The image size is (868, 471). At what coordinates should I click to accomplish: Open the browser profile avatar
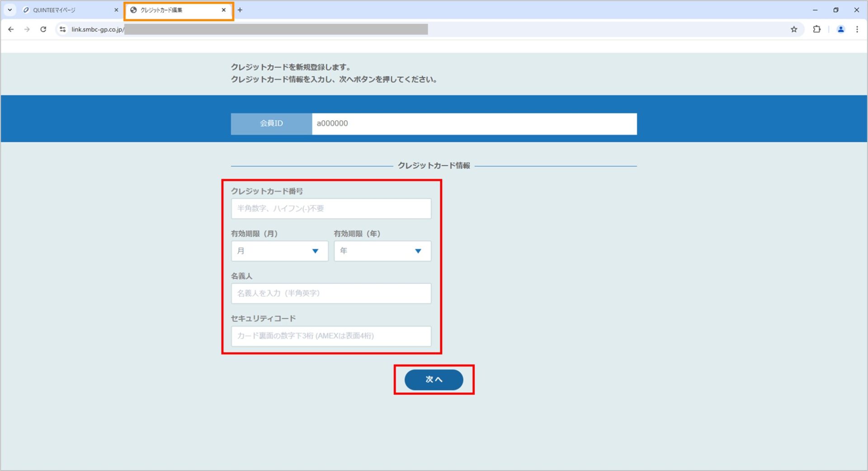pyautogui.click(x=840, y=29)
